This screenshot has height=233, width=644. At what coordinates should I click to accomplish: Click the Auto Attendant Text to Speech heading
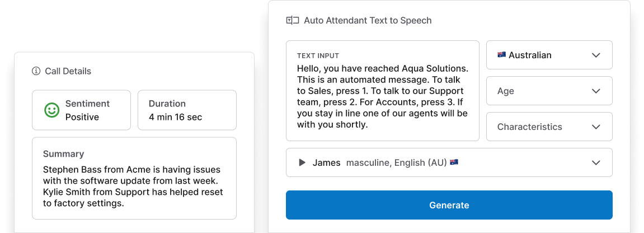[368, 21]
